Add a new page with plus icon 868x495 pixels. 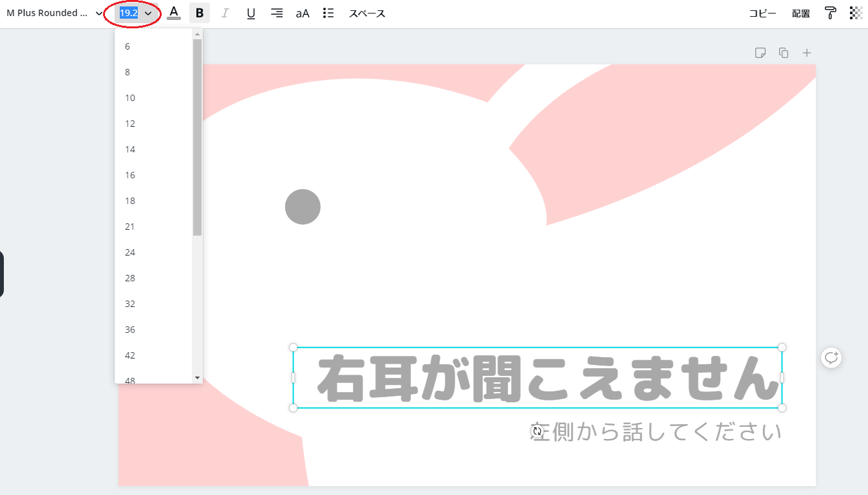pos(807,53)
